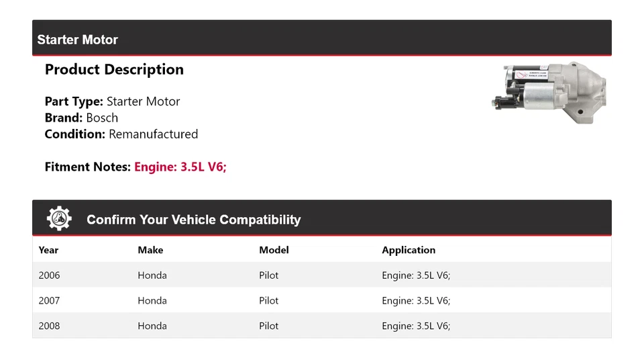644x358 pixels.
Task: Click the Condition: Remanufactured line
Action: [121, 134]
